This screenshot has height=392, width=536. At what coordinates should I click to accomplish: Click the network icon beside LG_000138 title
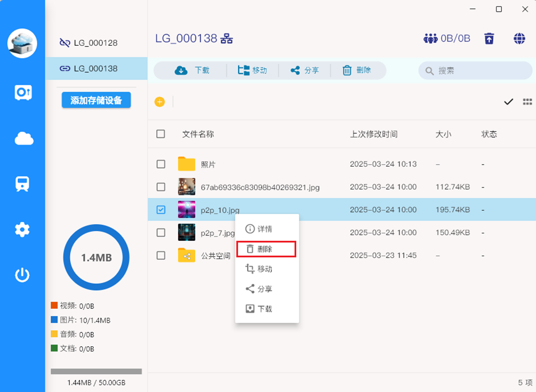226,39
